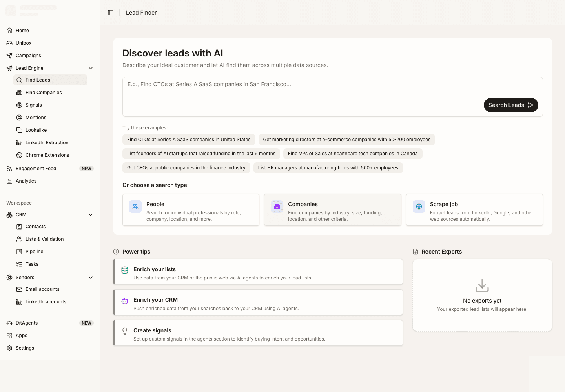The width and height of the screenshot is (565, 392).
Task: Click the CRM boxes icon
Action: (9, 215)
